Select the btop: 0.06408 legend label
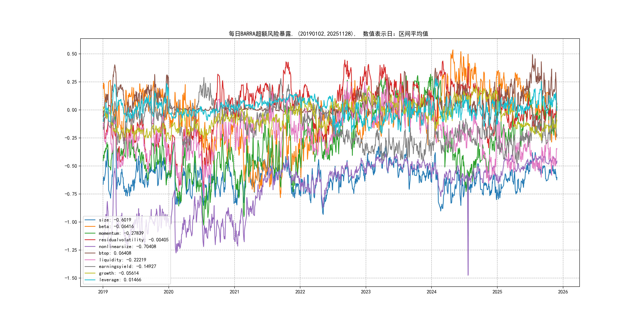 click(x=115, y=253)
